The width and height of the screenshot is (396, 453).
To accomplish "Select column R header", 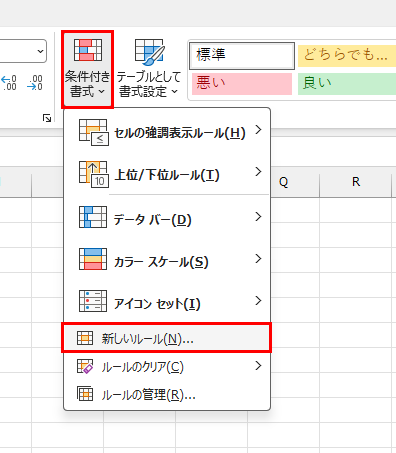I will click(x=355, y=182).
